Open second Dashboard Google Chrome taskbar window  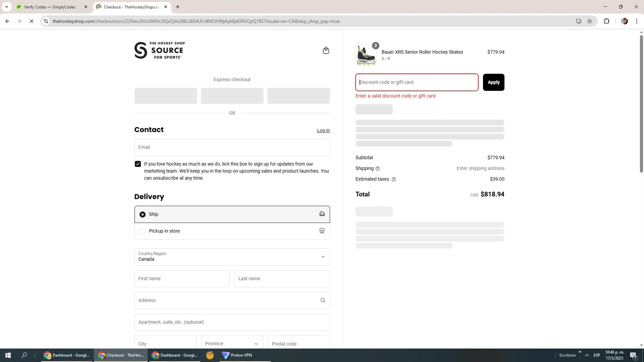[175, 355]
